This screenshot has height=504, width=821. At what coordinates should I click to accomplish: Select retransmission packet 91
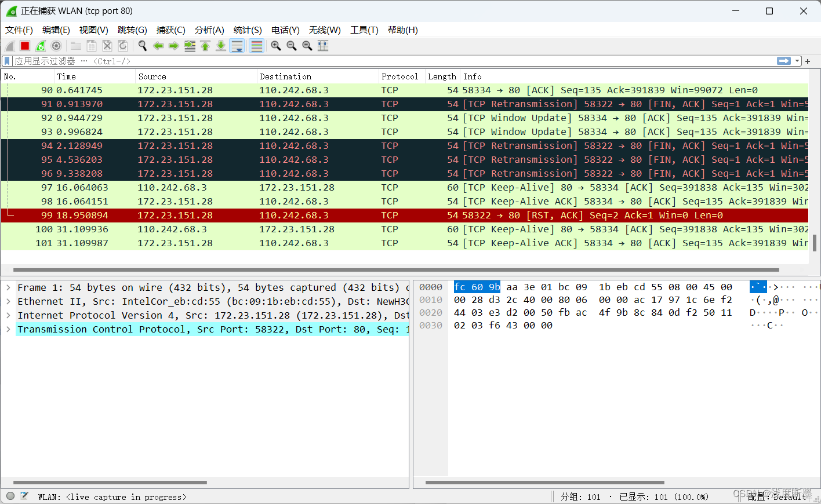(405, 104)
